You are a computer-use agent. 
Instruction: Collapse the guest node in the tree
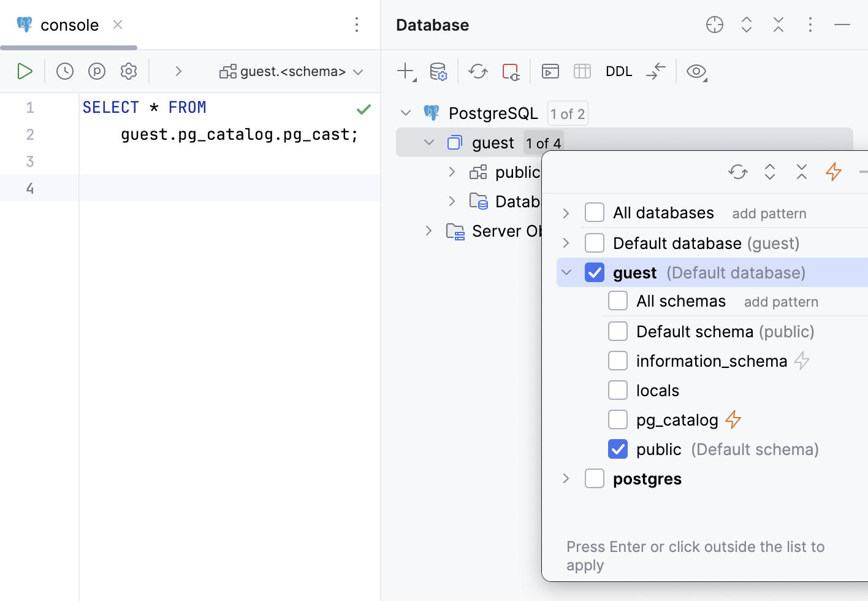[x=428, y=142]
